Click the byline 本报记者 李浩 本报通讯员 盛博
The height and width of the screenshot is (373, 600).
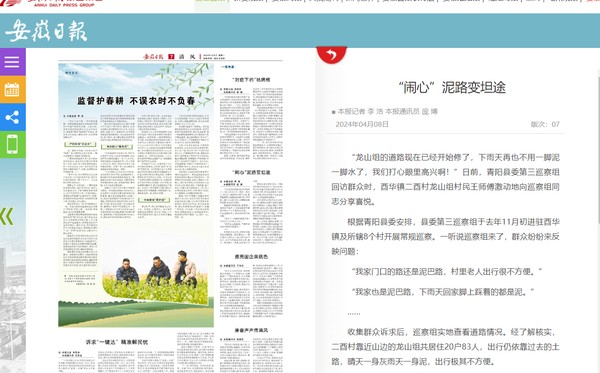(x=385, y=111)
